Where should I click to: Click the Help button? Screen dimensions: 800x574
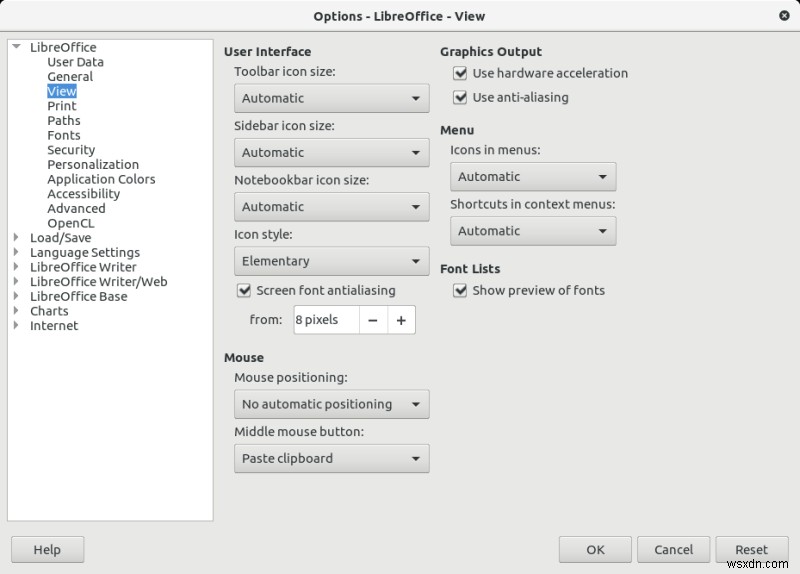pos(47,550)
